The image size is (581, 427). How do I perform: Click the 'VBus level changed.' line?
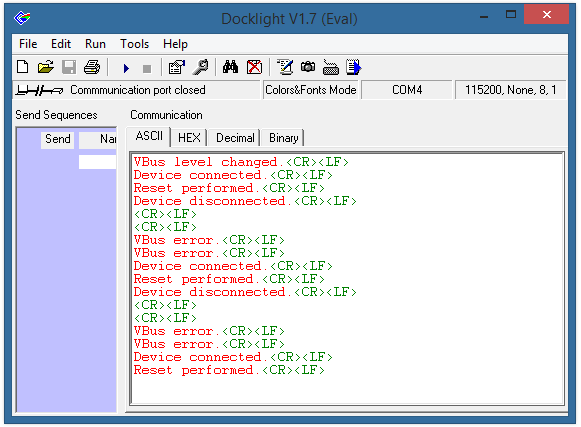pyautogui.click(x=241, y=162)
